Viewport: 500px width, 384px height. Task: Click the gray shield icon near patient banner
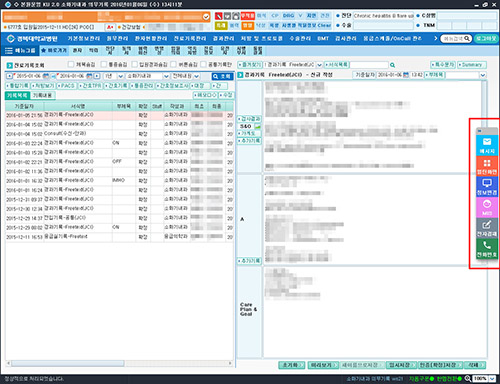pyautogui.click(x=227, y=16)
